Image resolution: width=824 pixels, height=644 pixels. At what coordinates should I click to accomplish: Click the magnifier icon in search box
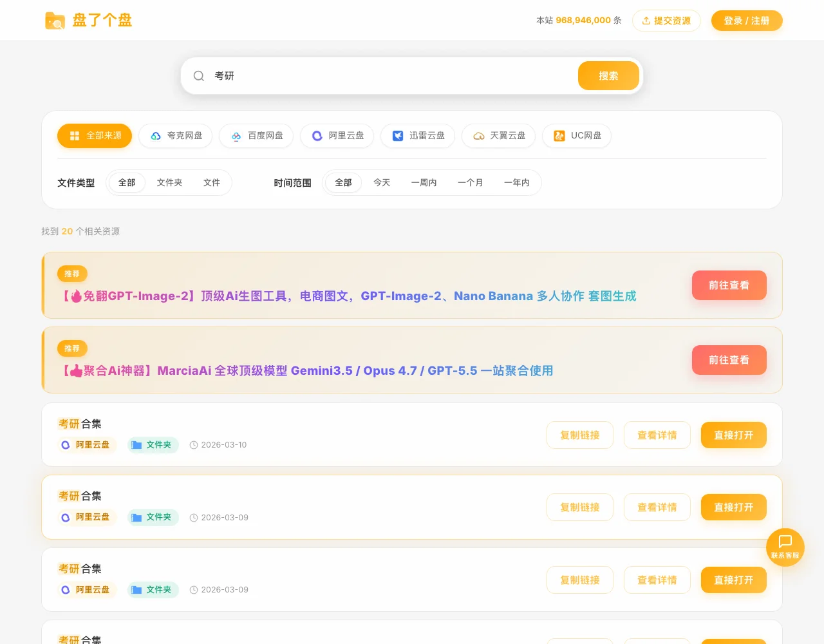(x=199, y=76)
